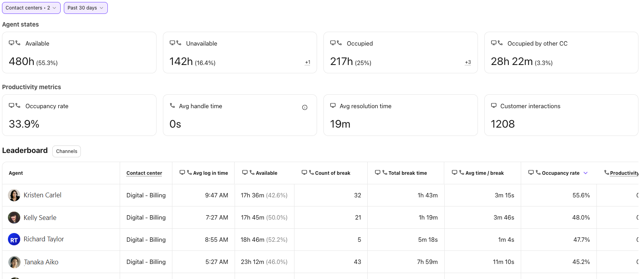Click the monitor icon in Count of break header
644x279 pixels.
tap(304, 172)
